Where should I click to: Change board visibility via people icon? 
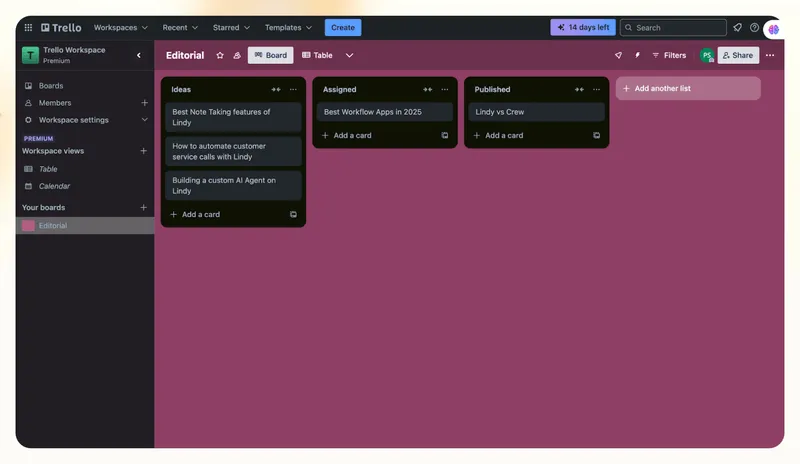237,55
